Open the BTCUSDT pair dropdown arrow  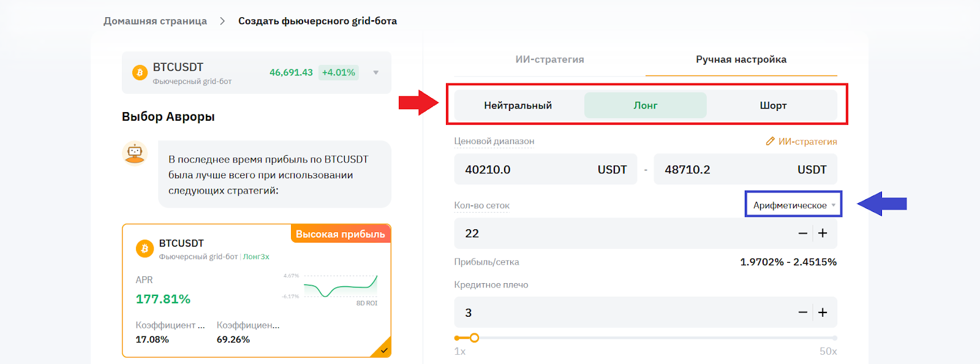[x=376, y=72]
